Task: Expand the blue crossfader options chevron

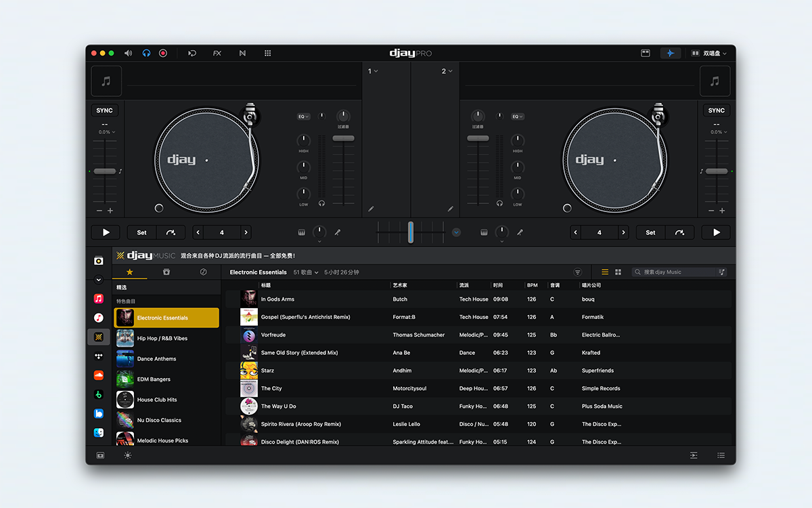Action: pyautogui.click(x=456, y=232)
